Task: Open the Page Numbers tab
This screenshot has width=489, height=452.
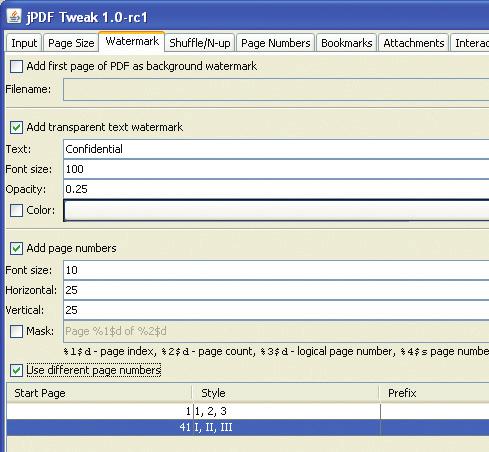Action: 276,43
